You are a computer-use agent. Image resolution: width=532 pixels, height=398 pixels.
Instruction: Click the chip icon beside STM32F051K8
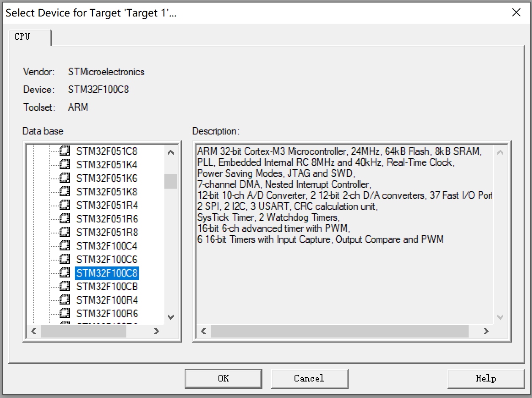[x=65, y=192]
